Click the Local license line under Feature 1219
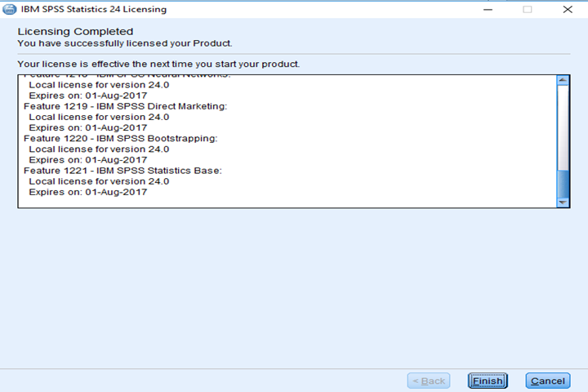 (x=99, y=117)
